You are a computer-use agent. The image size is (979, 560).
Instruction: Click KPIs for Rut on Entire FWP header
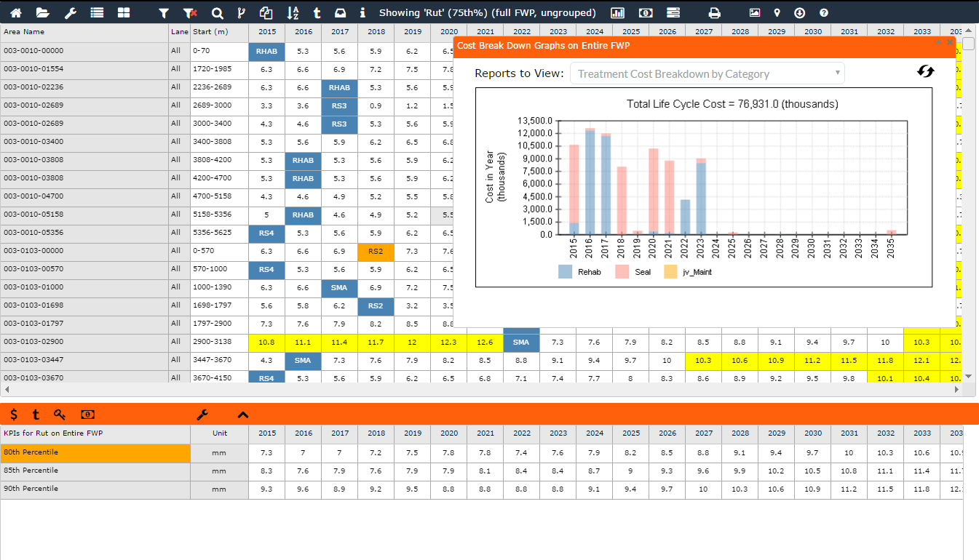pyautogui.click(x=95, y=433)
